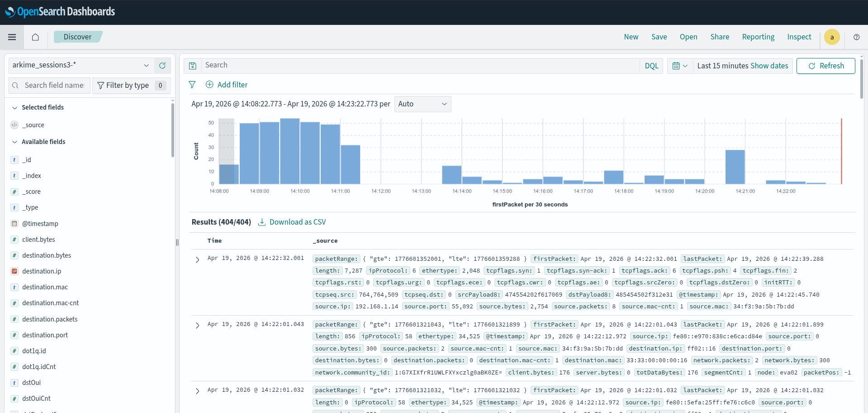
Task: Toggle the DQL query language switch
Action: click(651, 66)
